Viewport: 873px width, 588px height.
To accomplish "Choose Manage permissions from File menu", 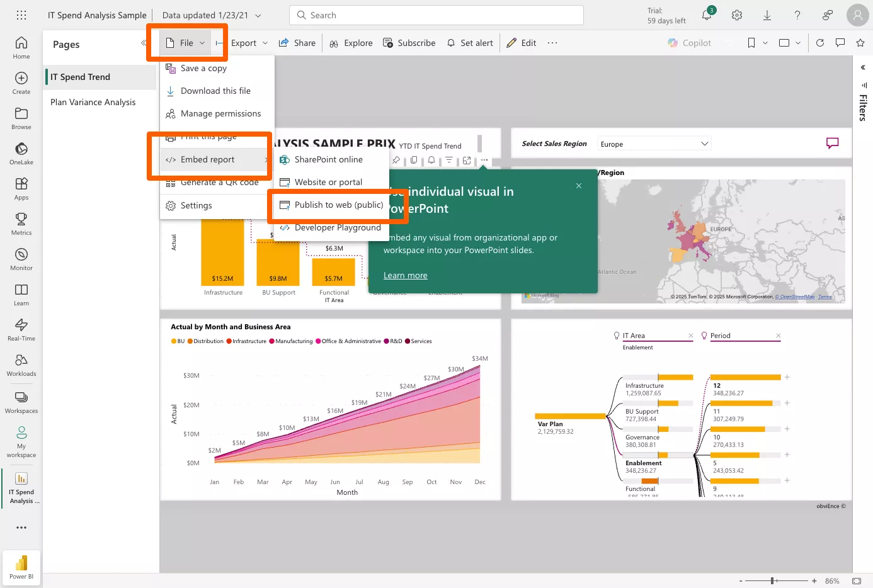I will click(220, 113).
